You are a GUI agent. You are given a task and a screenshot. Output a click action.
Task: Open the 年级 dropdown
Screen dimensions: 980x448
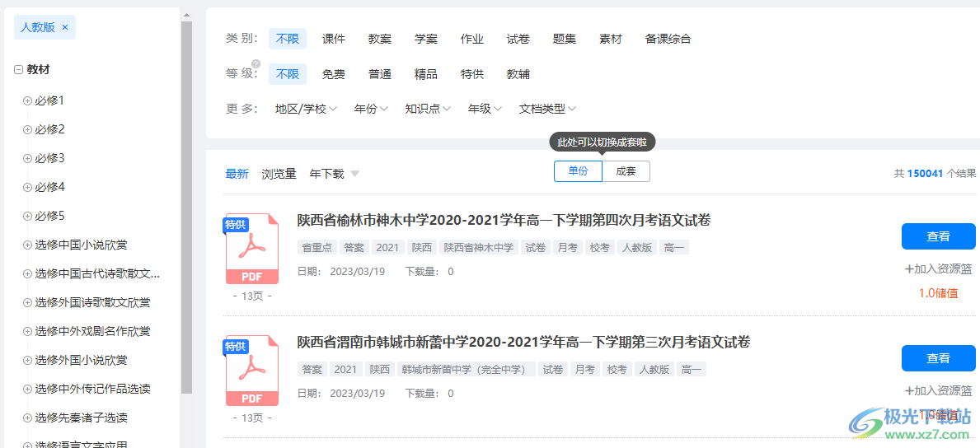pos(485,109)
